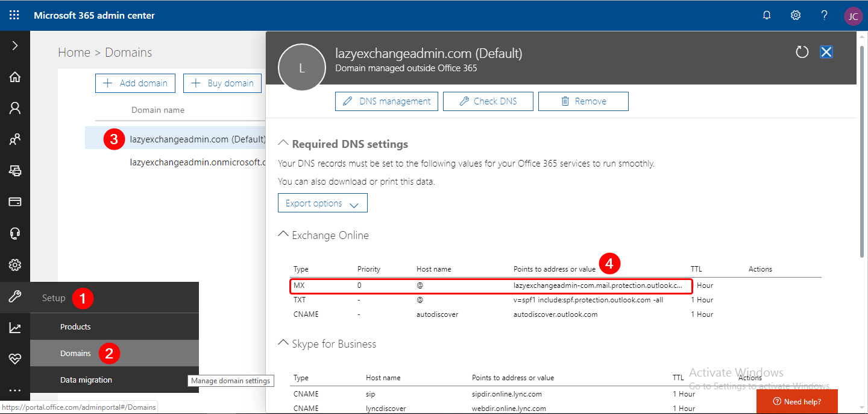This screenshot has width=868, height=414.
Task: Open the JC account avatar
Action: tap(853, 16)
